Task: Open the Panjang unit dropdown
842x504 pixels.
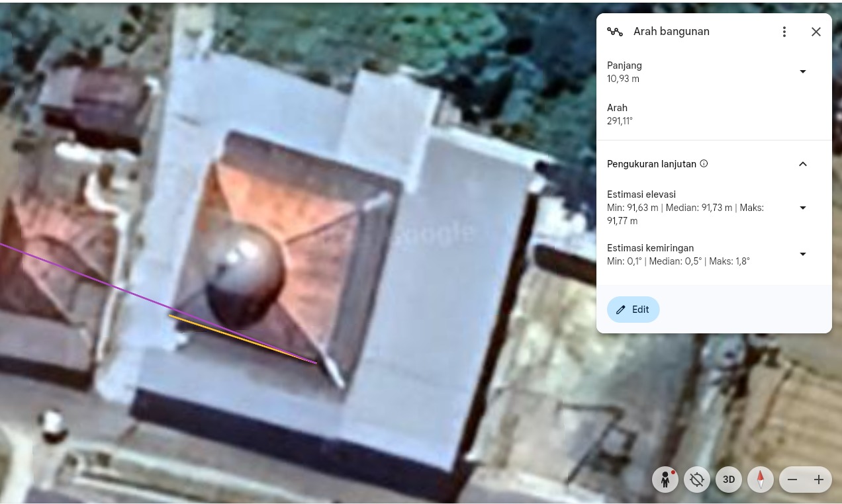Action: coord(803,71)
